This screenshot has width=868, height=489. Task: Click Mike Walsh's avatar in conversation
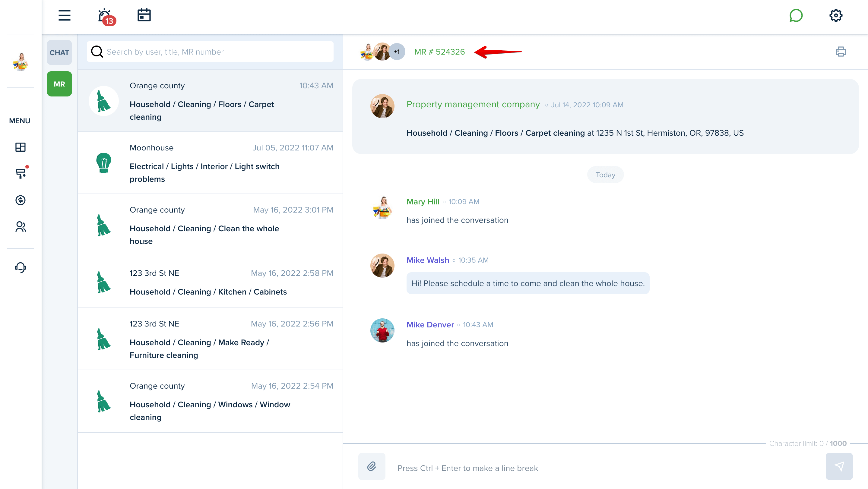pos(382,265)
